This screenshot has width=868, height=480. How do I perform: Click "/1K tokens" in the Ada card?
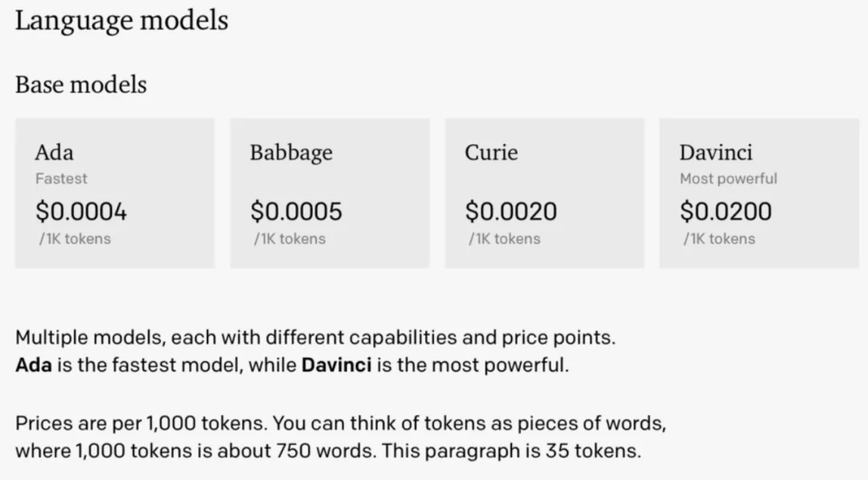point(75,239)
